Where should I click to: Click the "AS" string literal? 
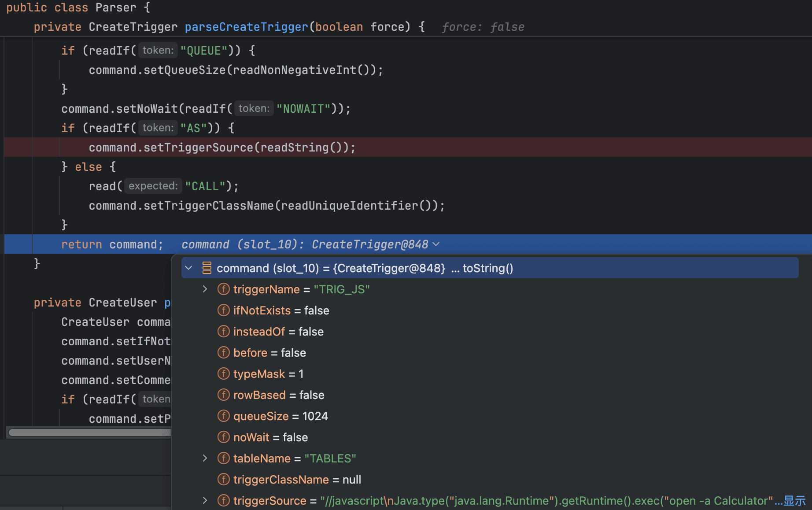click(194, 128)
